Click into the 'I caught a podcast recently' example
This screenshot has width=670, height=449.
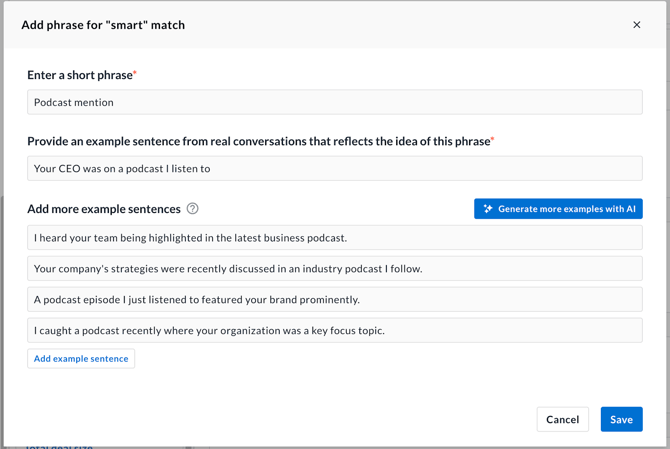[x=334, y=331]
